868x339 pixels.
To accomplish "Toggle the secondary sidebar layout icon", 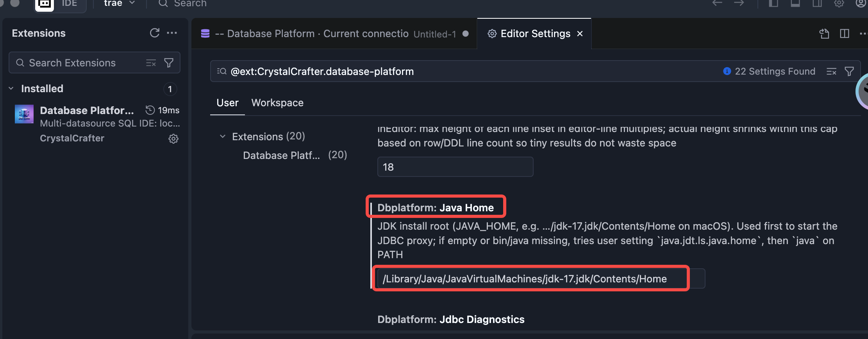I will (x=817, y=3).
